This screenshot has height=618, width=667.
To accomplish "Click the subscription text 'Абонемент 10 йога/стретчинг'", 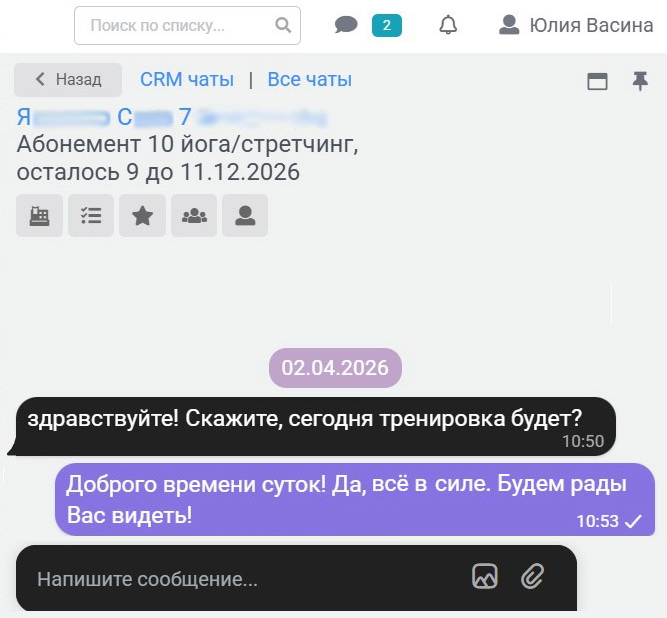I will [188, 145].
